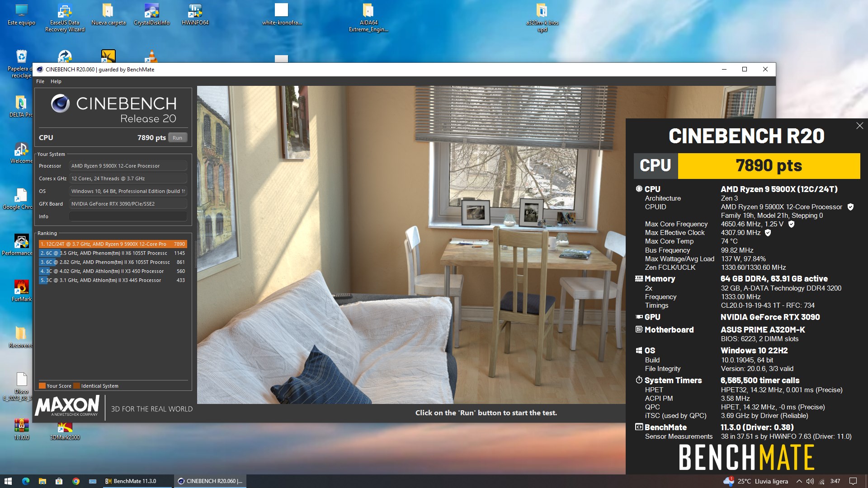Close the BenchMate result overlay

[859, 126]
